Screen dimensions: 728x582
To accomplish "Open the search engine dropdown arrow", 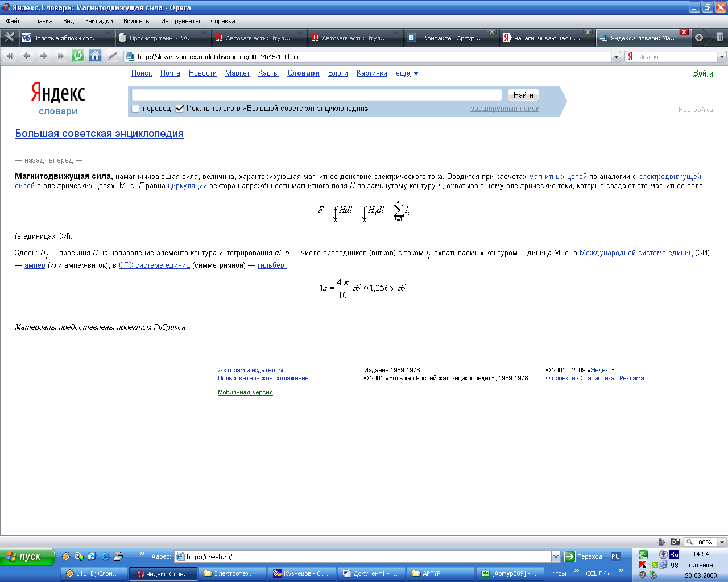I will pyautogui.click(x=722, y=57).
